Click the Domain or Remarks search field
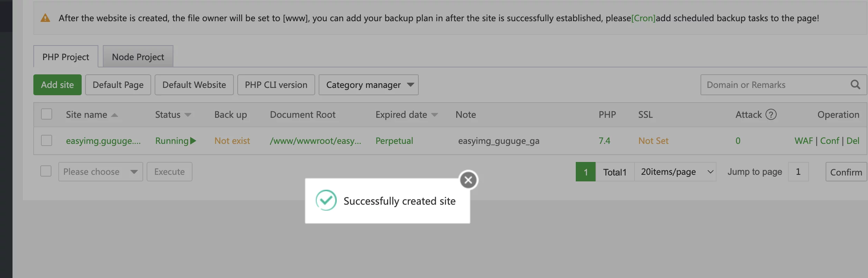Viewport: 868px width, 278px height. [775, 85]
